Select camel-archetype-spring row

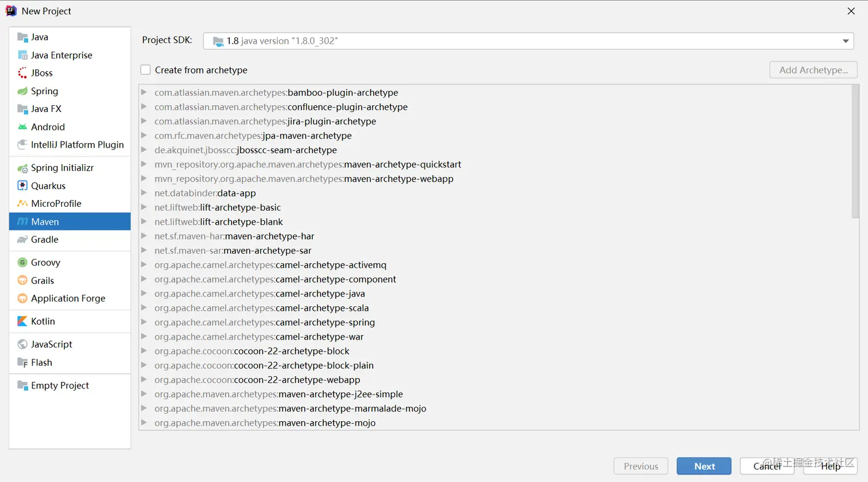[495, 322]
